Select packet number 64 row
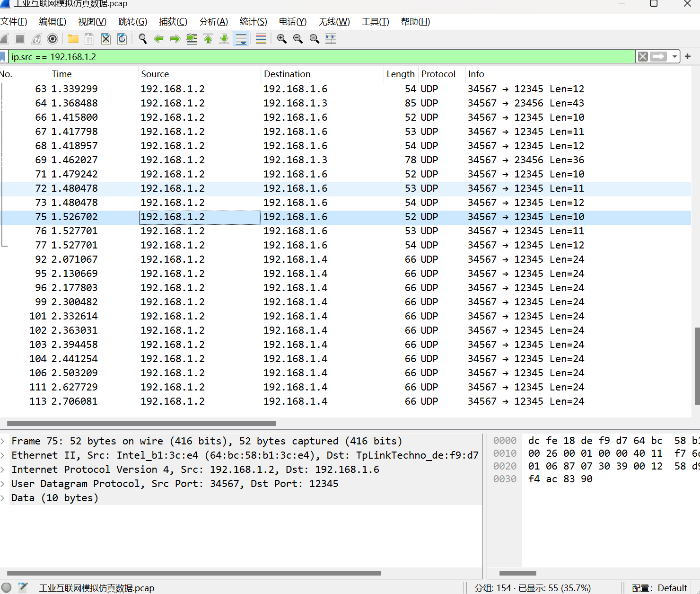The image size is (700, 594). point(345,103)
